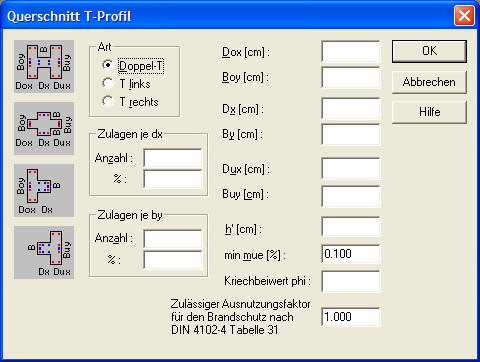Viewport: 480px width, 362px height.
Task: Click the 'Zulagen je by' group label
Action: 130,215
